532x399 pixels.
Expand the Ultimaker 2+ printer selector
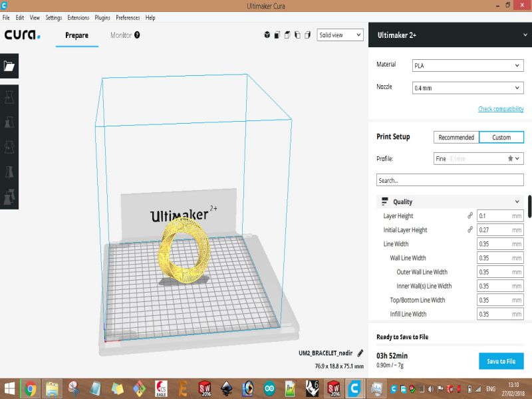450,35
